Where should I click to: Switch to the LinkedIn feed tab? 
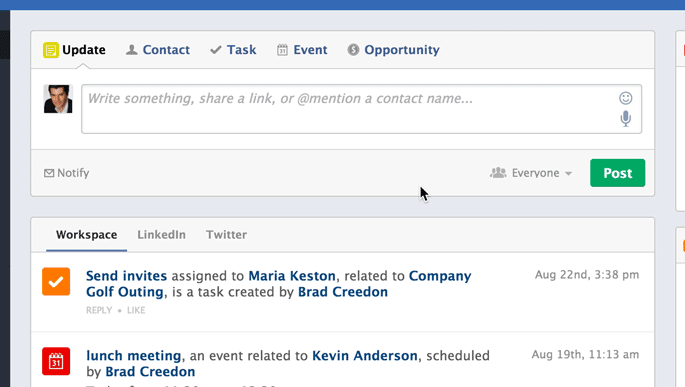162,235
